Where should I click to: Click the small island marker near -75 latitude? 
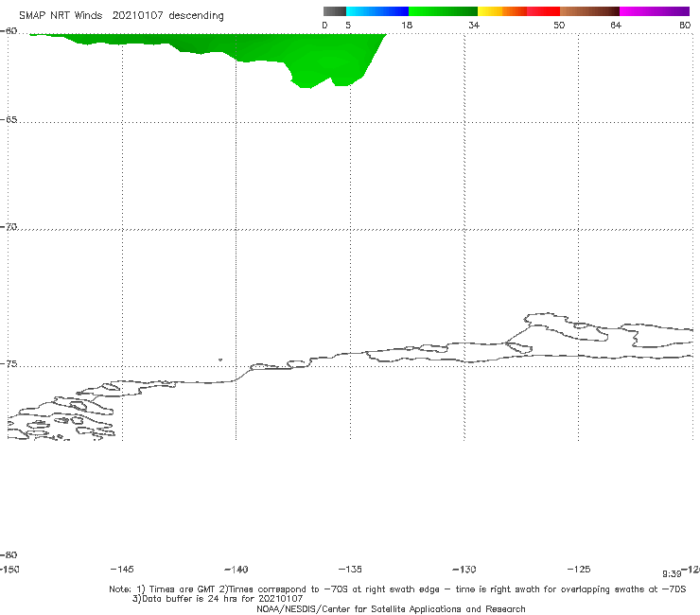pos(220,360)
